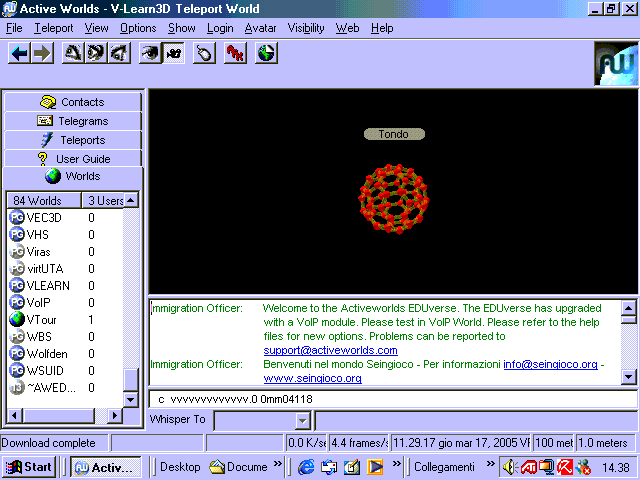Viewport: 640px width, 480px height.
Task: Open the Telegrams tab
Action: pyautogui.click(x=73, y=121)
